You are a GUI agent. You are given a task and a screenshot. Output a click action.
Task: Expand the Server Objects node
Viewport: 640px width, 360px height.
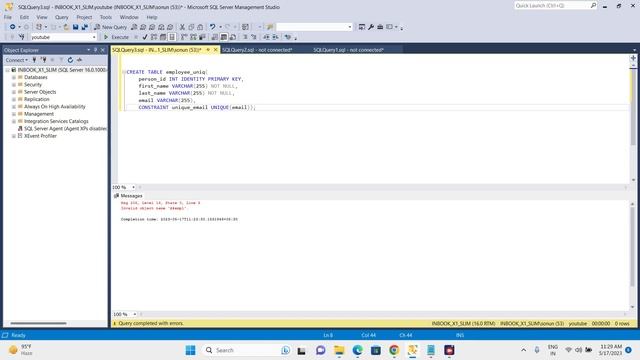tap(13, 92)
